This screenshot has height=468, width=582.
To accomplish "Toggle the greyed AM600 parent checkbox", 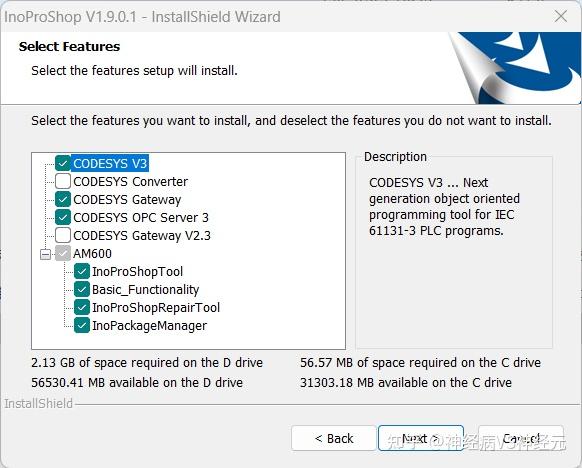I will [x=63, y=253].
